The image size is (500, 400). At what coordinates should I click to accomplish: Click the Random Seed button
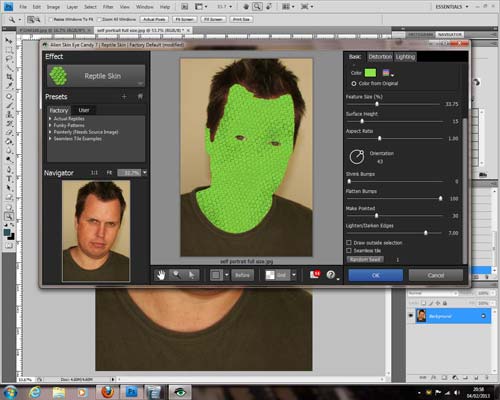tap(365, 259)
